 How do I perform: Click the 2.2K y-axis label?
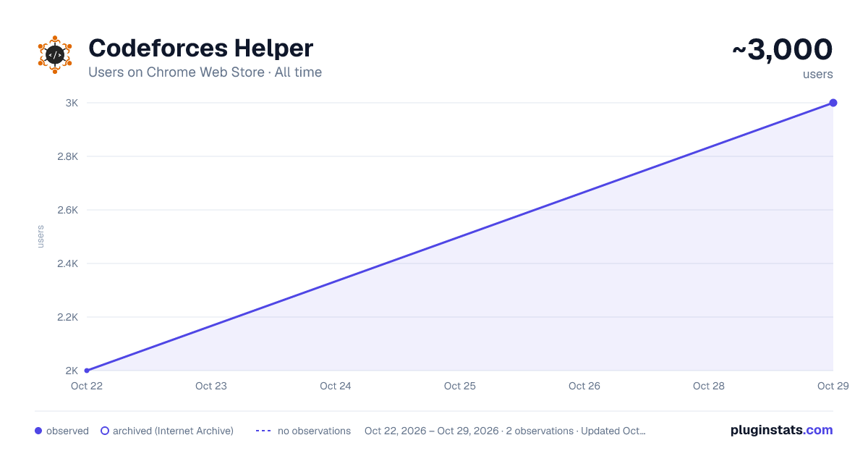68,317
